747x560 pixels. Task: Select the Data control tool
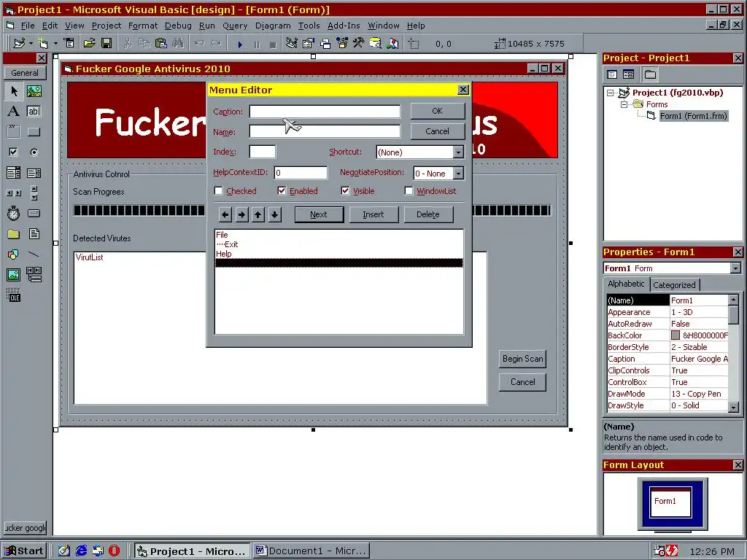[34, 275]
